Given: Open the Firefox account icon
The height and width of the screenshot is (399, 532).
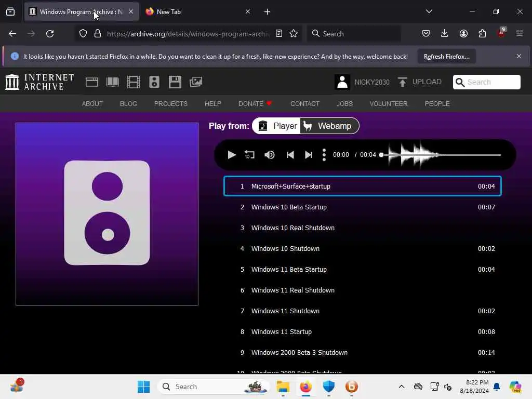Looking at the screenshot, I should point(463,34).
